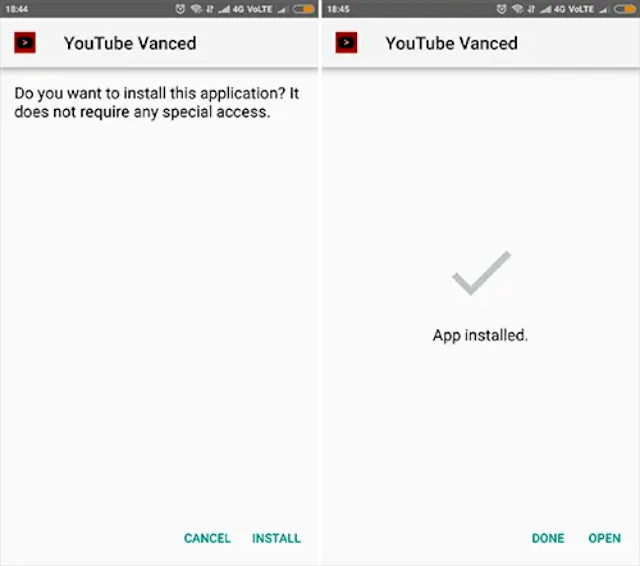Open the newly installed YouTube Vanced app

604,538
